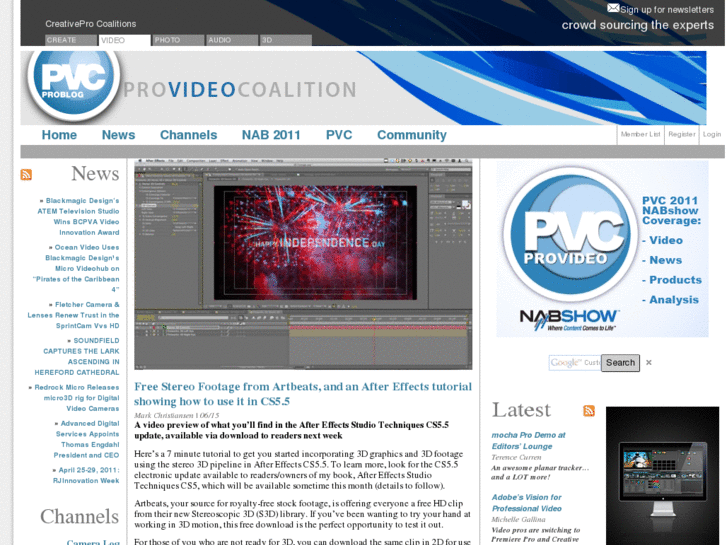Open the After Effects tutorial screenshot
Viewport: 727px width, 545px height.
[303, 264]
